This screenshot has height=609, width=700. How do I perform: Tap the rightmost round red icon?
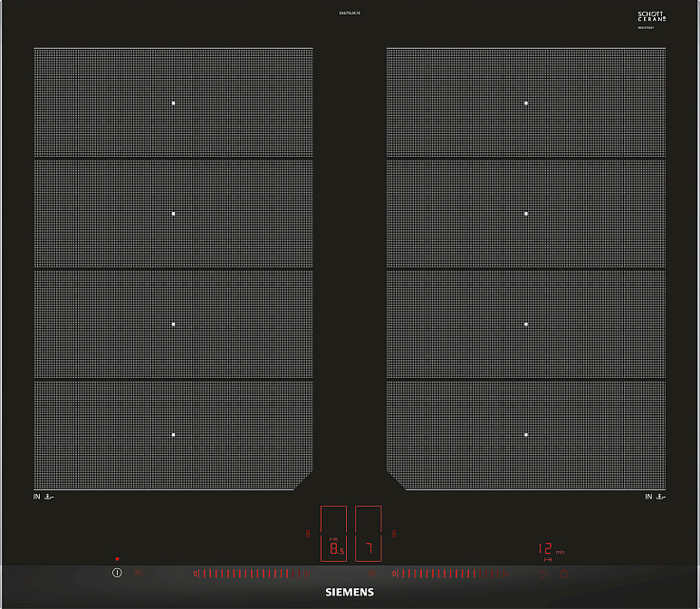tap(564, 574)
